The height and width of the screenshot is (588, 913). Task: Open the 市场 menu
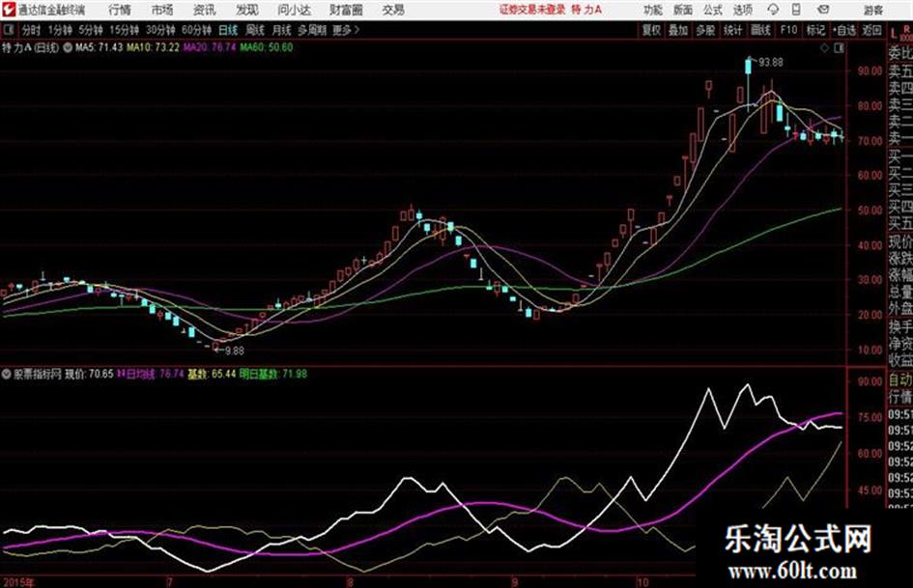click(162, 10)
